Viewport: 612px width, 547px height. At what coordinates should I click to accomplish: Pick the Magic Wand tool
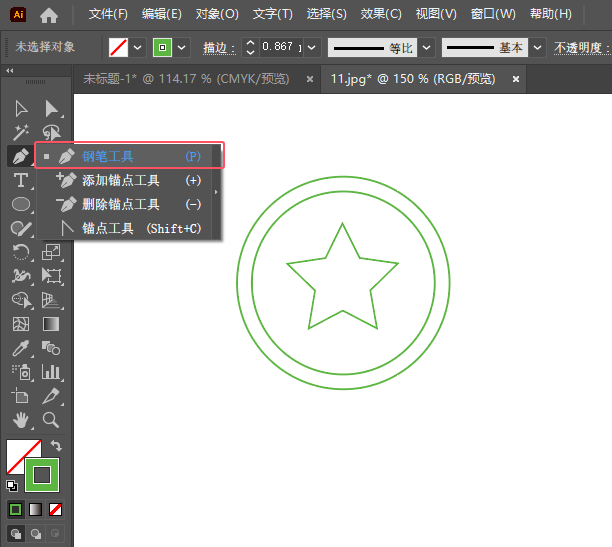20,132
